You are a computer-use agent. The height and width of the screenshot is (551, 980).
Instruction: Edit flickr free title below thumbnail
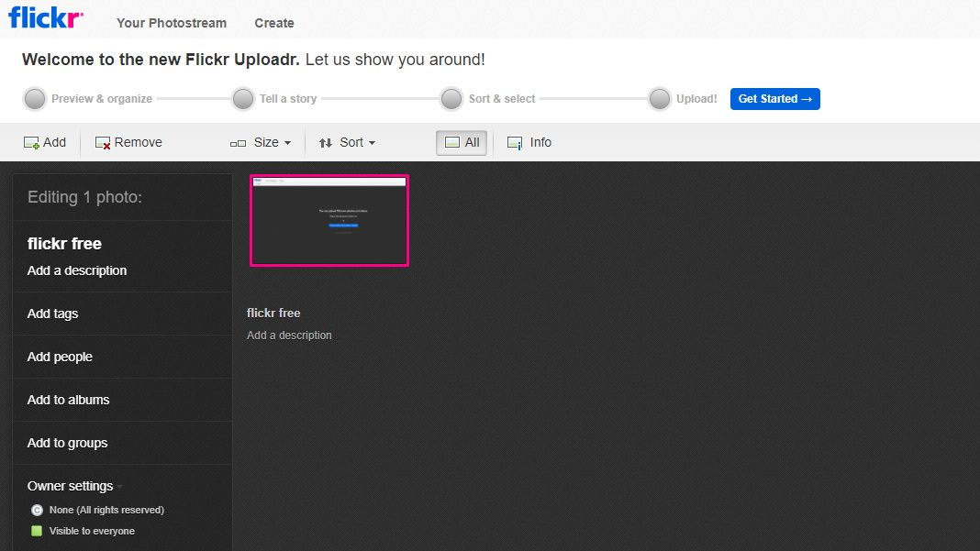273,313
